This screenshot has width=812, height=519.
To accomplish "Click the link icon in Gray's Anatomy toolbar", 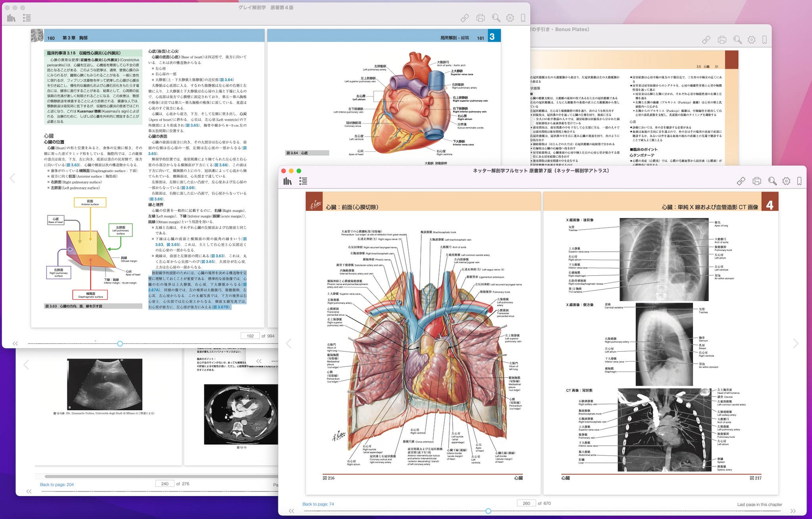I will point(465,18).
